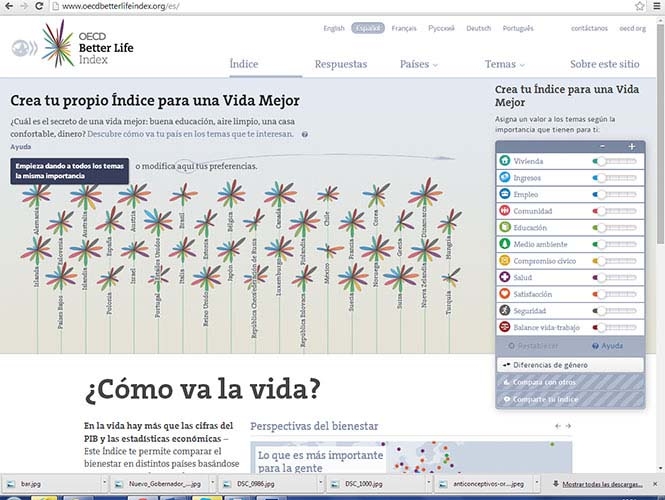
Task: Open the Índice tab
Action: (x=244, y=64)
